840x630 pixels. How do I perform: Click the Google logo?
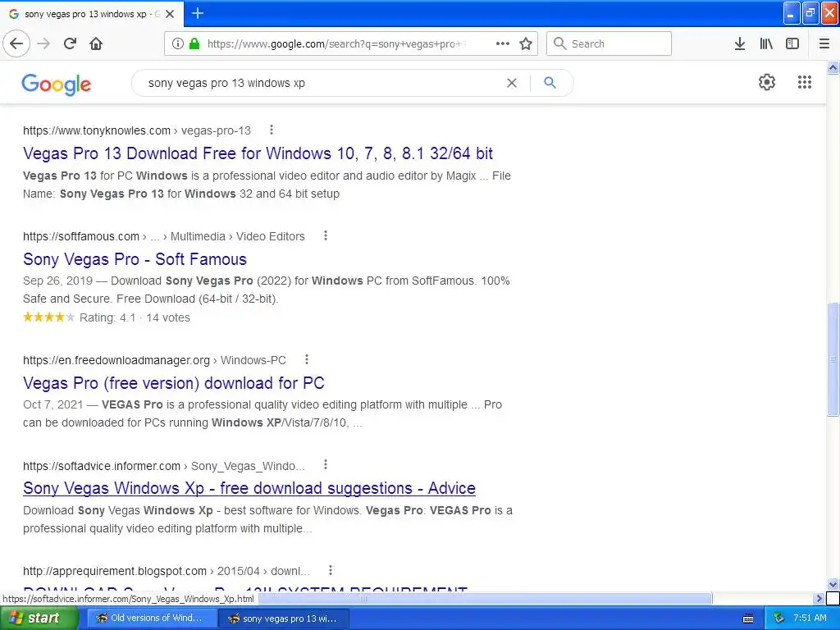tap(57, 84)
